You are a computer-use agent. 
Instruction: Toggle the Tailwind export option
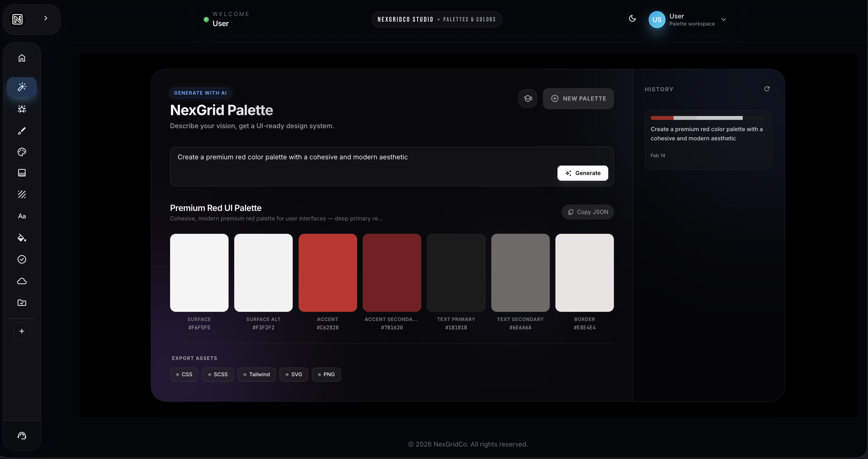pyautogui.click(x=256, y=374)
